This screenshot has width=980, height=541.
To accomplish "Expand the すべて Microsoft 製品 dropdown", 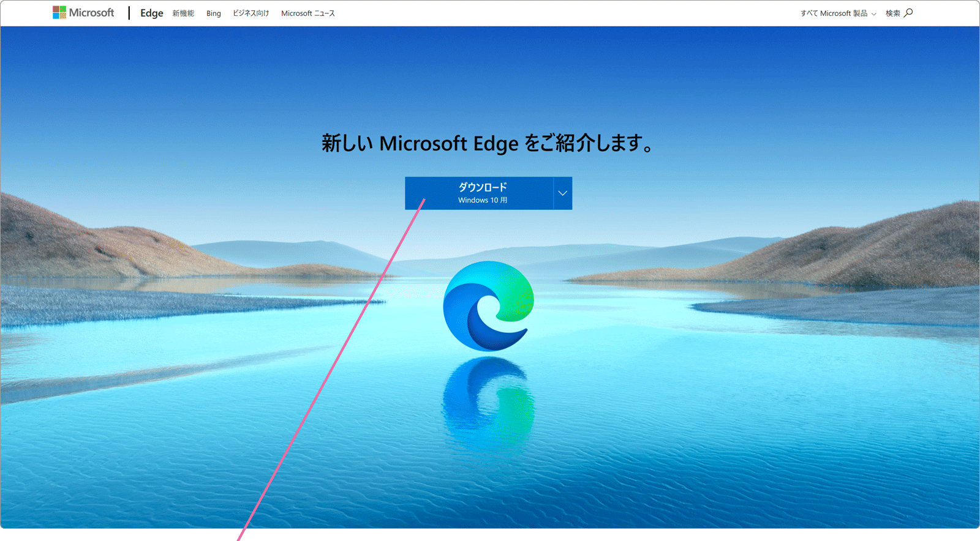I will 838,13.
